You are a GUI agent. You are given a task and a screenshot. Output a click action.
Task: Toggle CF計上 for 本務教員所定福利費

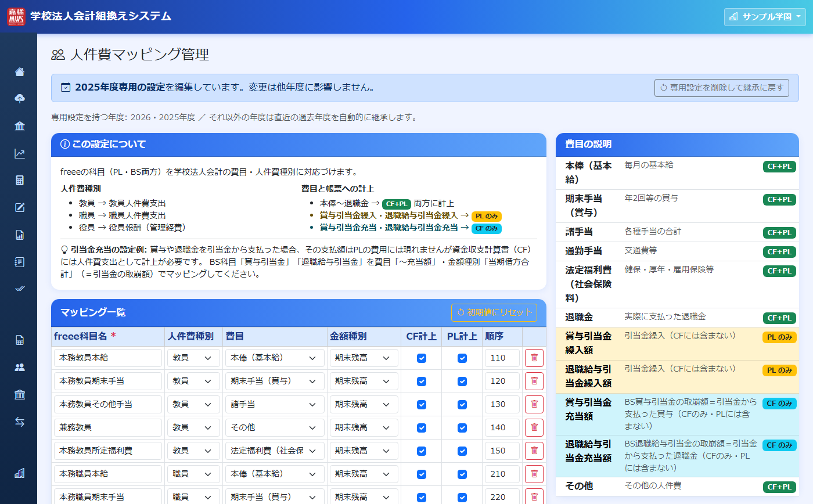pyautogui.click(x=422, y=451)
